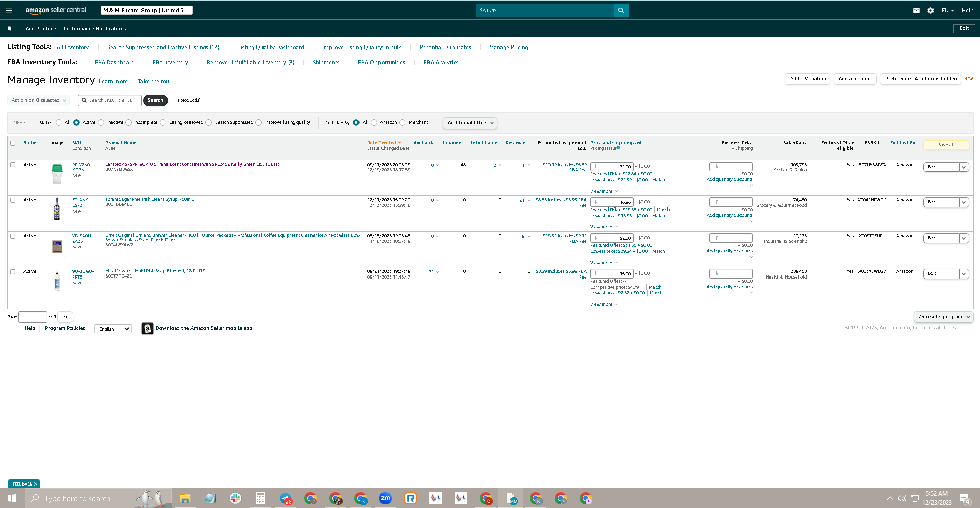The height and width of the screenshot is (508, 980).
Task: Open Telegram from the taskbar
Action: 285,498
